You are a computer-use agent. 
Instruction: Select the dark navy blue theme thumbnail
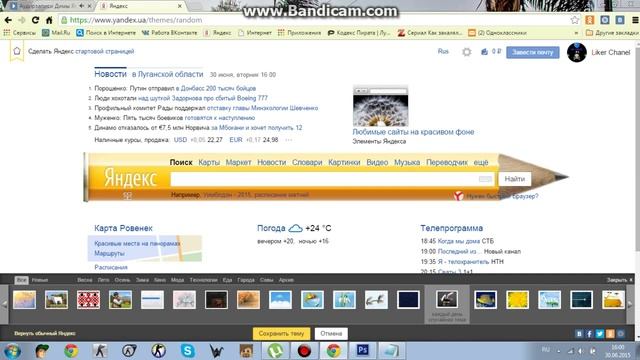click(x=408, y=300)
